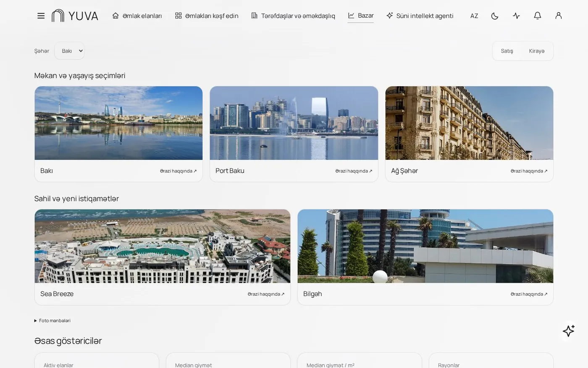Switch language via AZ
Viewport: 588px width, 368px height.
[474, 16]
